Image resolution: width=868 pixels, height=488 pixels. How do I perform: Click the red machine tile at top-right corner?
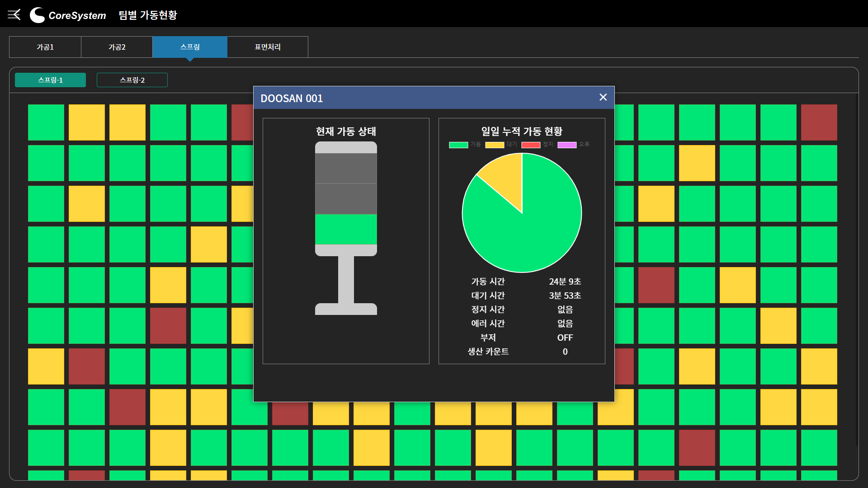pyautogui.click(x=819, y=122)
